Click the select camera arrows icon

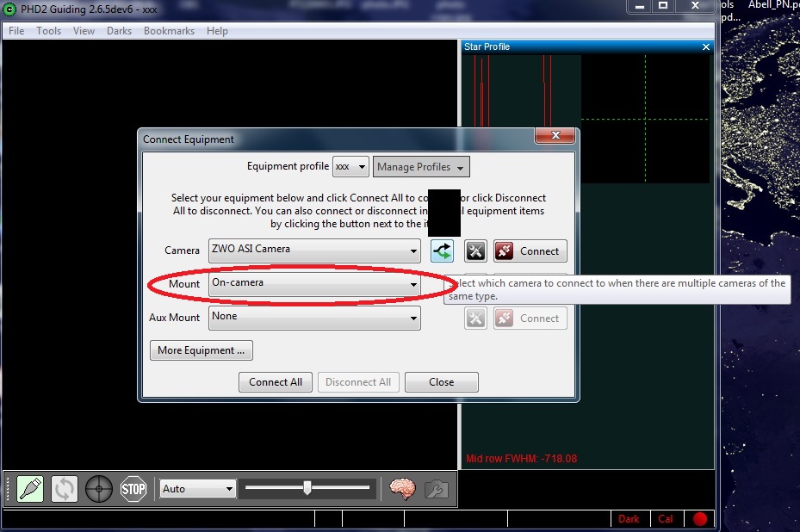[x=443, y=251]
